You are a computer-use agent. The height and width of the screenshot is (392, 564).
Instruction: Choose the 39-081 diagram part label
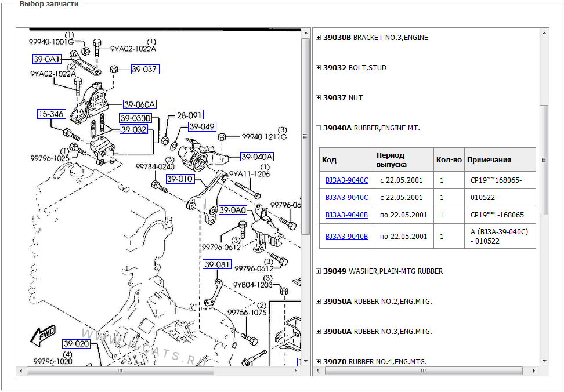(217, 264)
